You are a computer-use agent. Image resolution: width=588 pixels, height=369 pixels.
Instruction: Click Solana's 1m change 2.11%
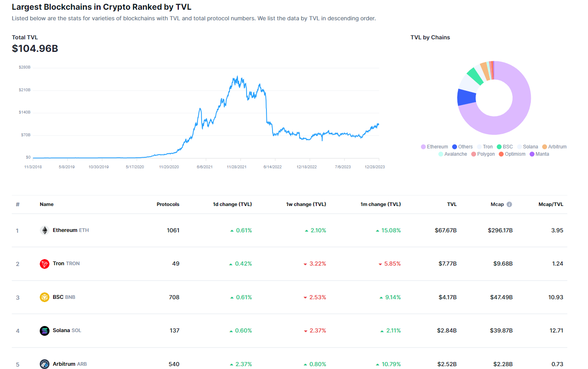click(391, 330)
